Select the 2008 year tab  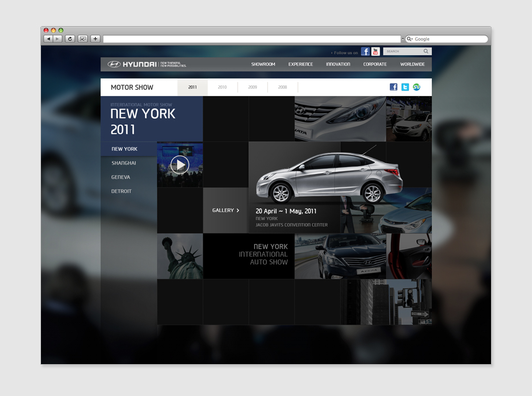tap(283, 87)
